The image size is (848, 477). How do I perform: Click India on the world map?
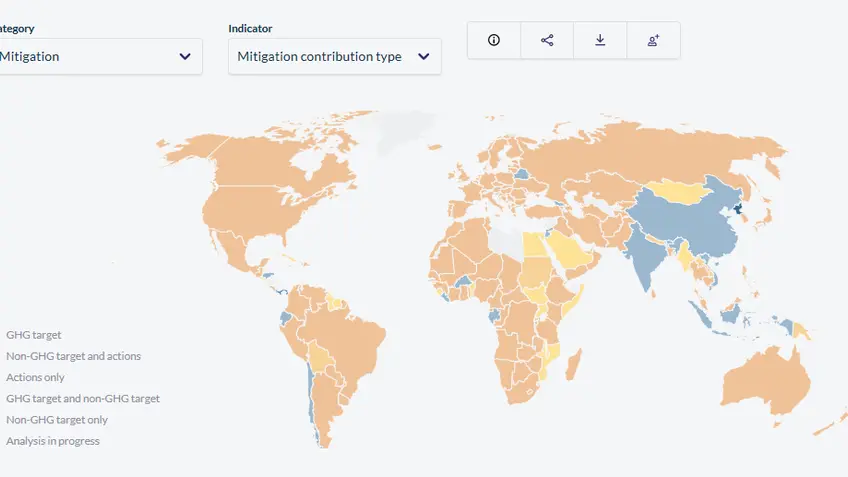tap(646, 254)
